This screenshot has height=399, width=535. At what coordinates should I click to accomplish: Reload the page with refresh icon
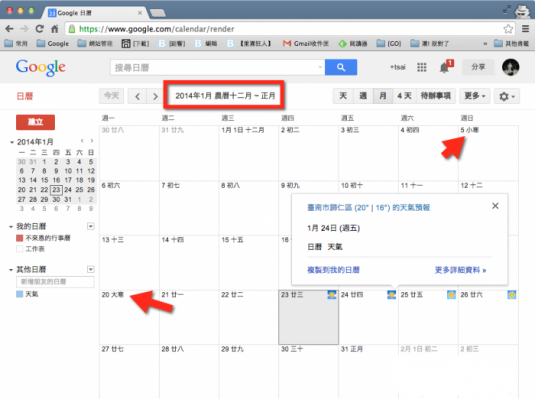click(x=40, y=29)
